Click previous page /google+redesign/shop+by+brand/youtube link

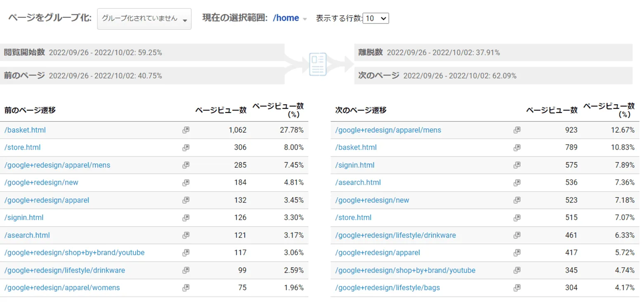pos(74,253)
